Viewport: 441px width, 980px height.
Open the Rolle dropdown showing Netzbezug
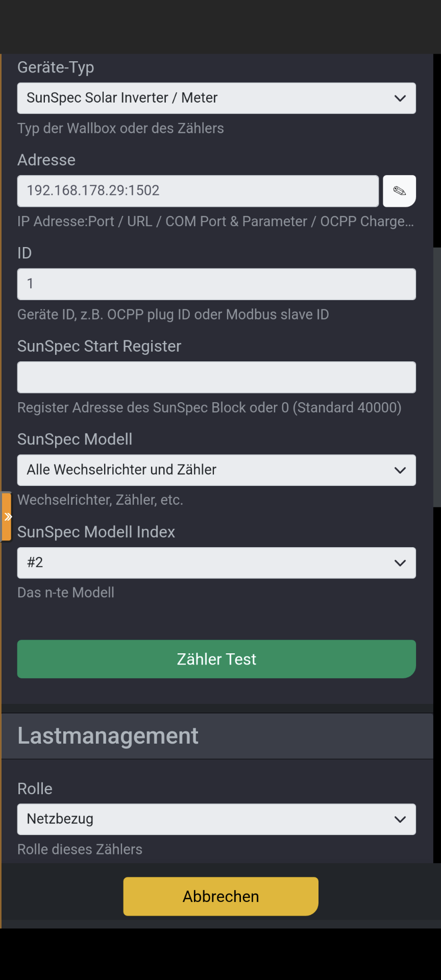(x=216, y=819)
